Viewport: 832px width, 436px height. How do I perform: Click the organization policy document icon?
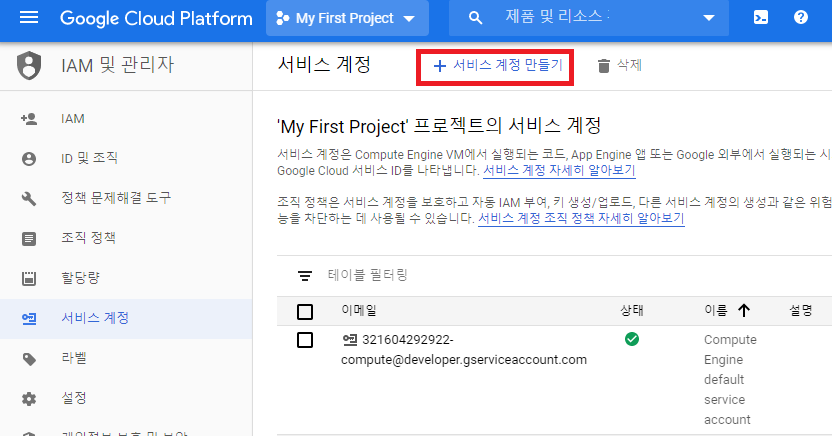coord(29,239)
